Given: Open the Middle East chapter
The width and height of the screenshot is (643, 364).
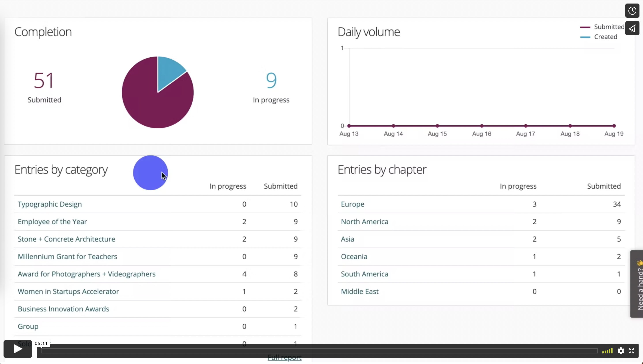Looking at the screenshot, I should 359,291.
